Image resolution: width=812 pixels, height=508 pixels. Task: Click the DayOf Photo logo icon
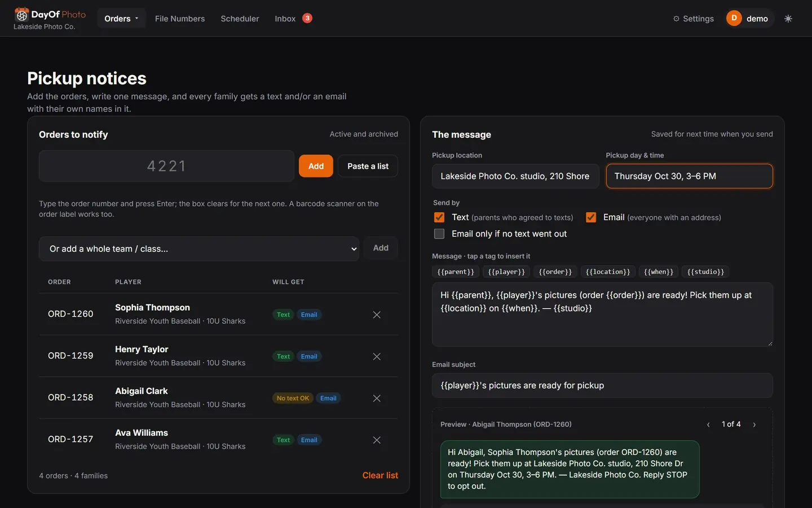point(21,14)
